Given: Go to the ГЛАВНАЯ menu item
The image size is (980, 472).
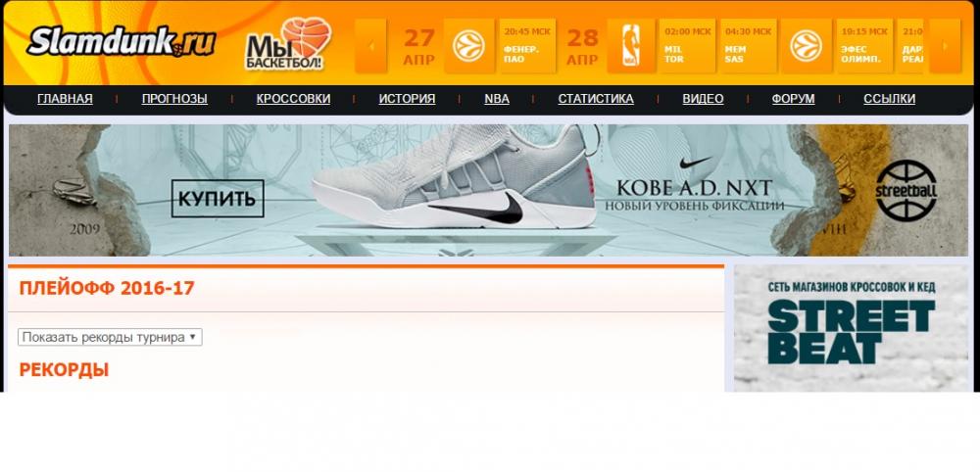Looking at the screenshot, I should coord(65,99).
